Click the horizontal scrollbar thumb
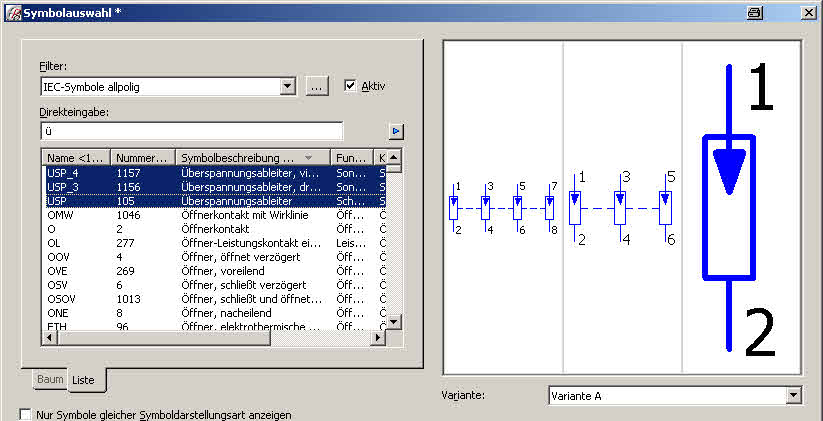This screenshot has width=823, height=421. (164, 338)
